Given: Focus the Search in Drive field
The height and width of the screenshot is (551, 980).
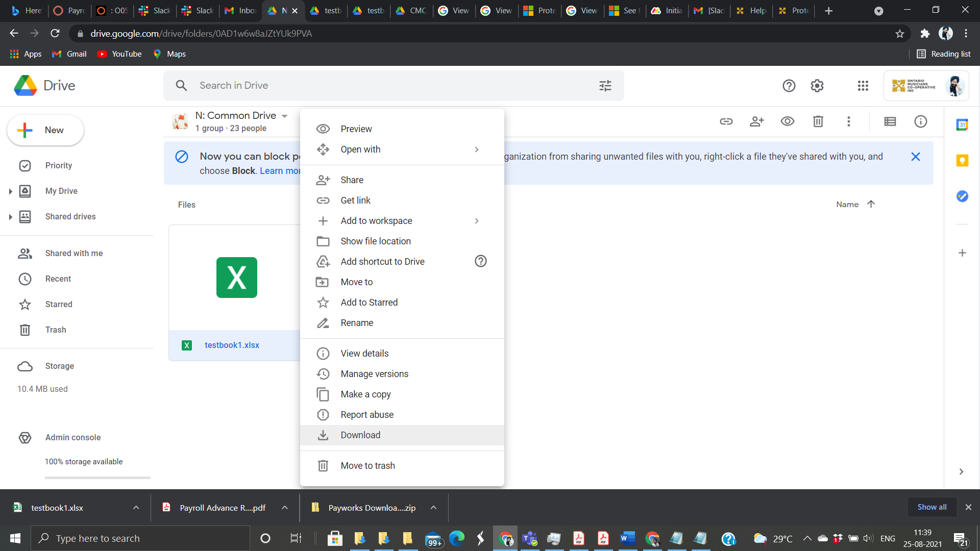Looking at the screenshot, I should (x=393, y=86).
